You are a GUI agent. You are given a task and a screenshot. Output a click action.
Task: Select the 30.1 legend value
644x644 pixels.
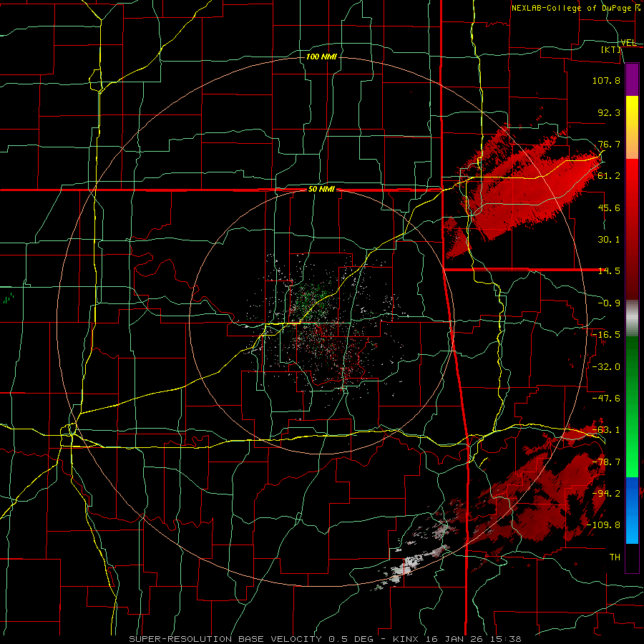tap(609, 240)
